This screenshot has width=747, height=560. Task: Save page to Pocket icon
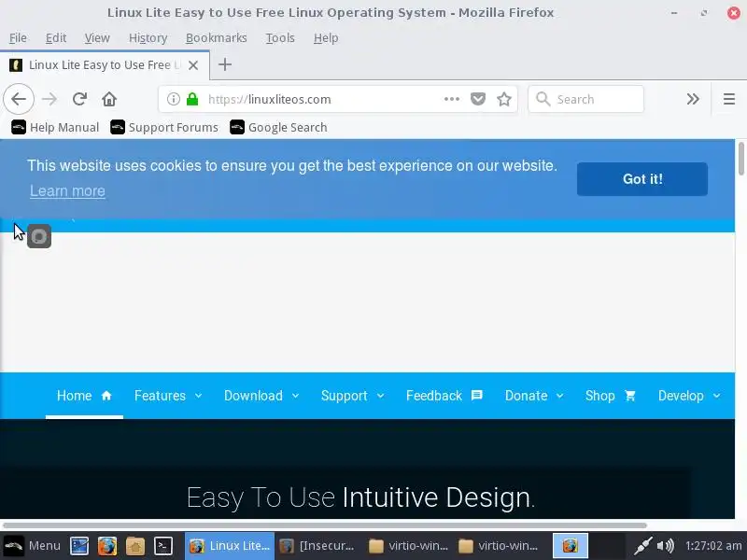478,99
